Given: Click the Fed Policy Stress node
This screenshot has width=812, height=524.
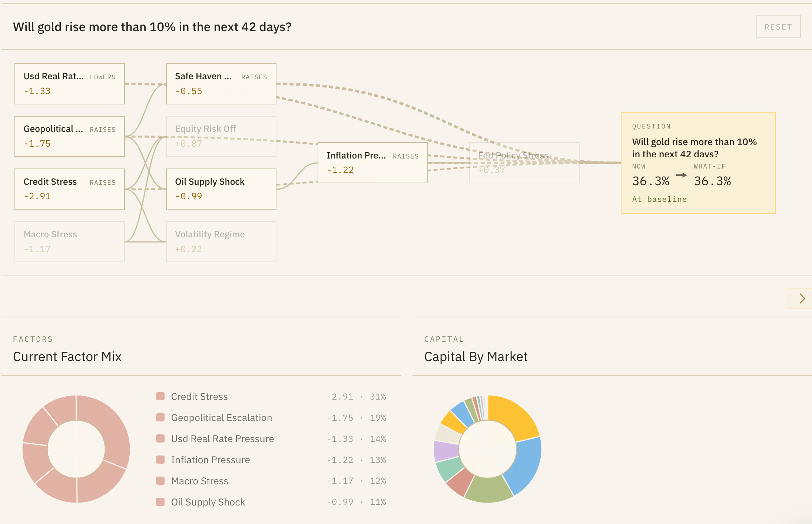Looking at the screenshot, I should coord(524,163).
